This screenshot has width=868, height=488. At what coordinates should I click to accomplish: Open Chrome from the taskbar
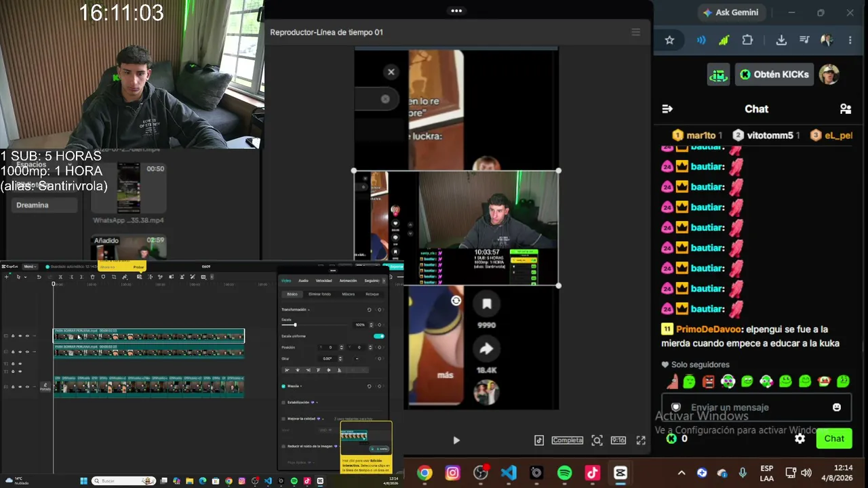[x=425, y=473]
